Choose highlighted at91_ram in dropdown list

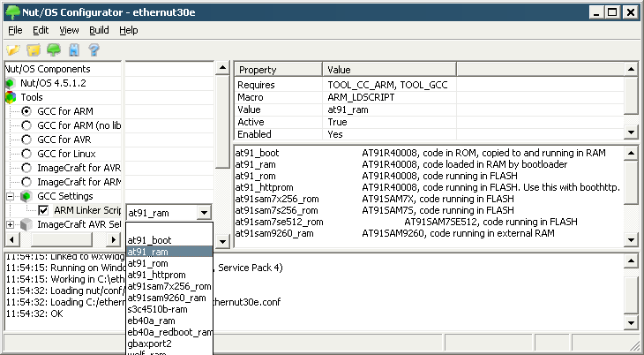pos(169,252)
